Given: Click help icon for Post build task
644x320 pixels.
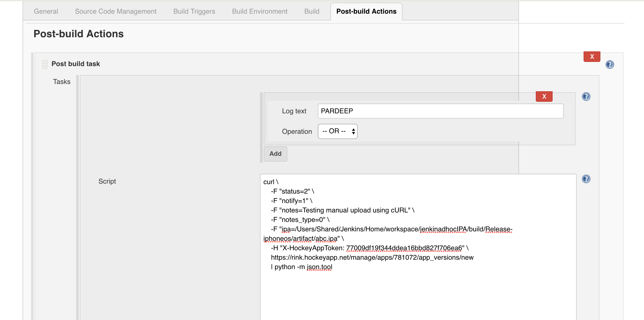Looking at the screenshot, I should 610,65.
